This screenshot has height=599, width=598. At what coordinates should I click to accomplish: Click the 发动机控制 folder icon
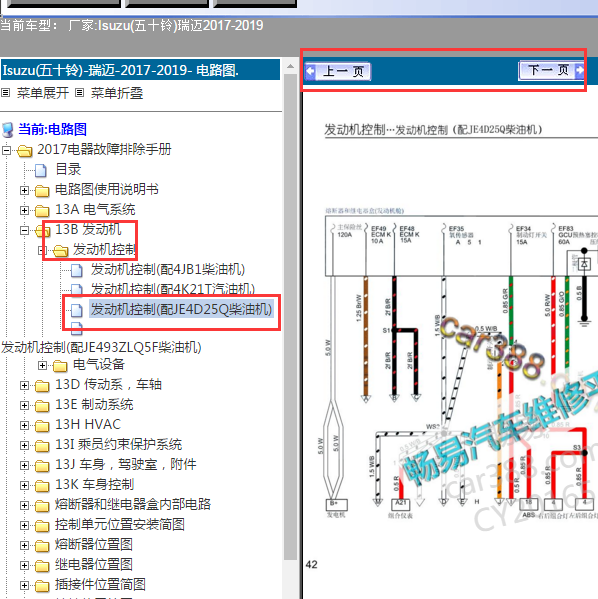click(60, 251)
